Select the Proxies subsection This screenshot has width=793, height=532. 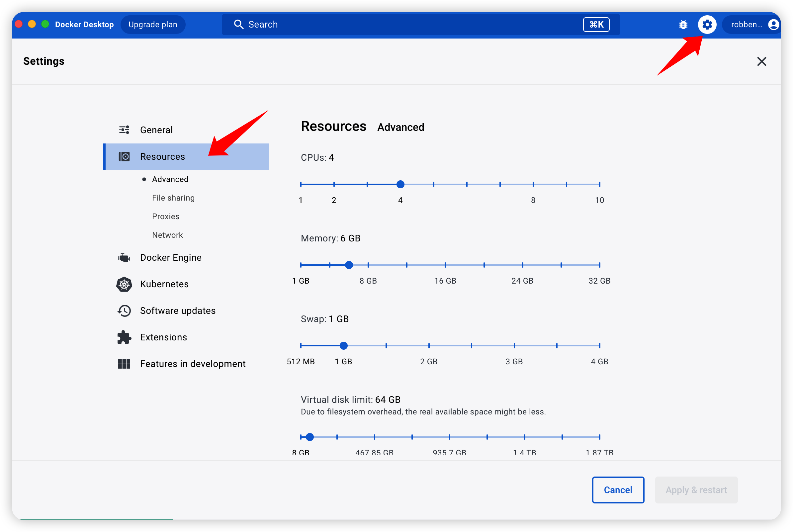pos(165,217)
